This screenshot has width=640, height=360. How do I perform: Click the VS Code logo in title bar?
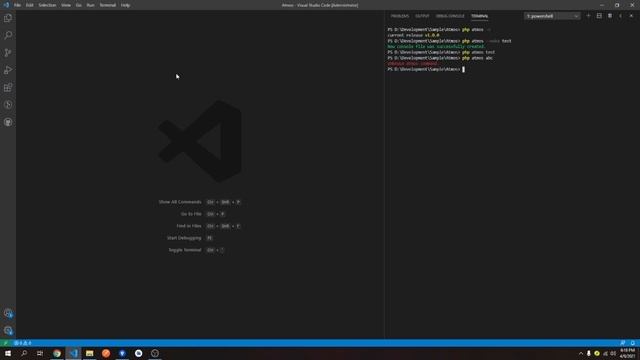tap(6, 5)
